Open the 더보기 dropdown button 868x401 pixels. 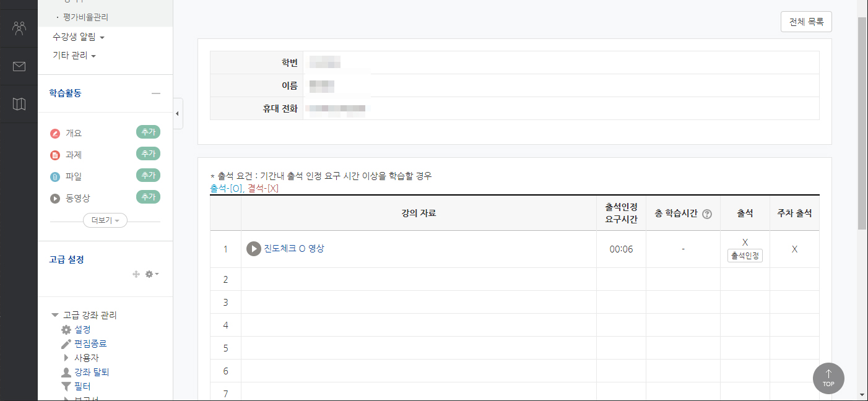(x=105, y=220)
